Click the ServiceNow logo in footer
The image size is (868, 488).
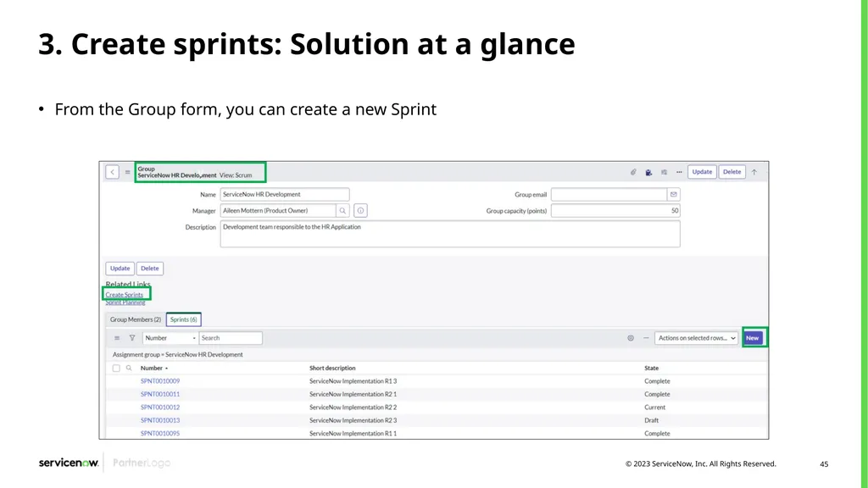(x=69, y=463)
